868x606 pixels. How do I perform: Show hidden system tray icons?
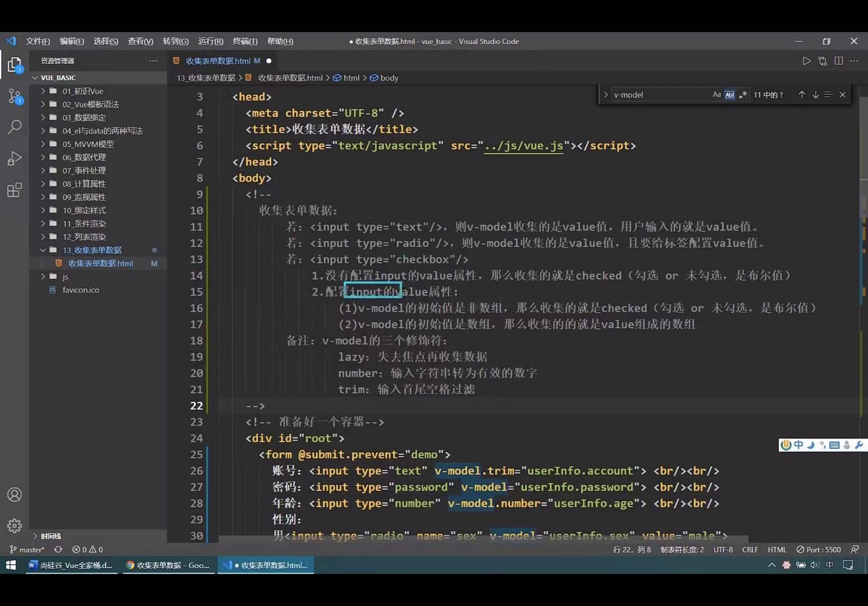[x=772, y=565]
